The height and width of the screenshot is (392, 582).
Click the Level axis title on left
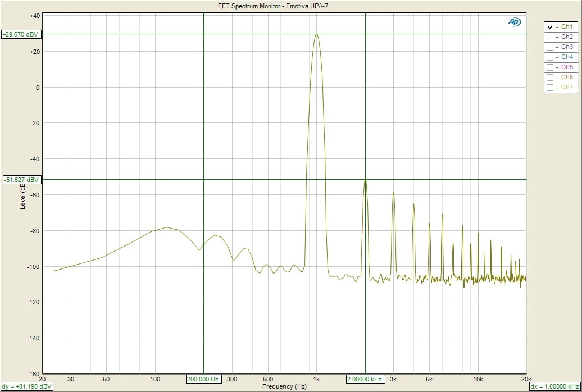pos(23,197)
